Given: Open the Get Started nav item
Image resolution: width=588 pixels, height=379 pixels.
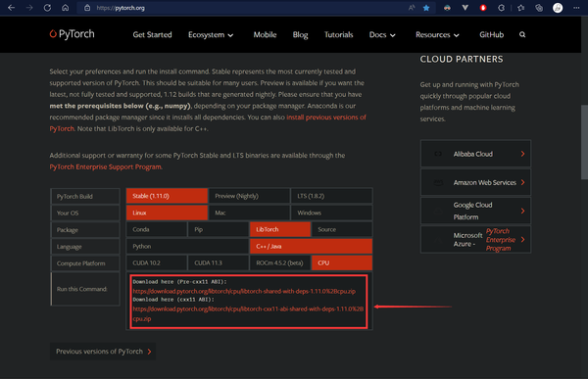Looking at the screenshot, I should pyautogui.click(x=152, y=35).
